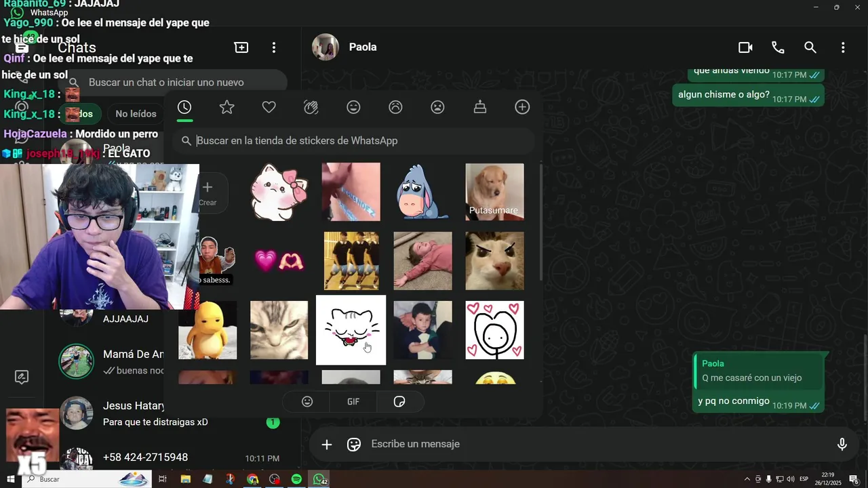Start a video call with Paola
Screen dimensions: 868x488
point(745,47)
